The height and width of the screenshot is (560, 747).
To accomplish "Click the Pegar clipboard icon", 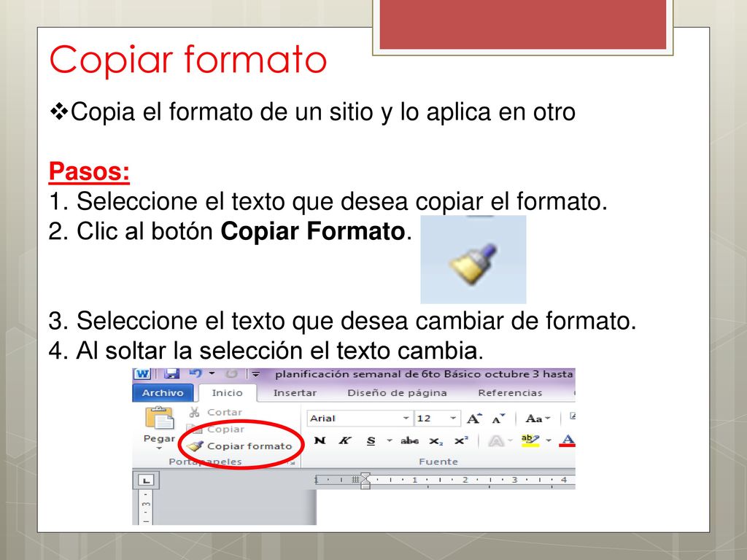I will point(160,419).
